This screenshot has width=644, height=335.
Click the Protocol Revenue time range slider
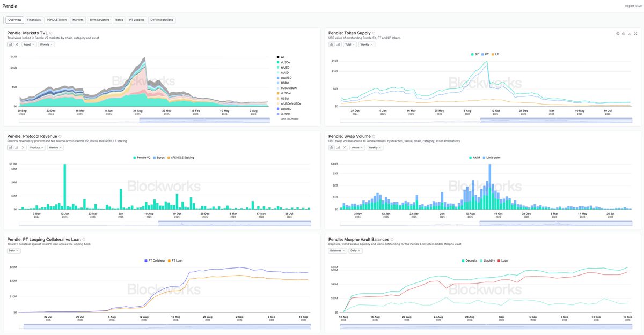(x=165, y=223)
